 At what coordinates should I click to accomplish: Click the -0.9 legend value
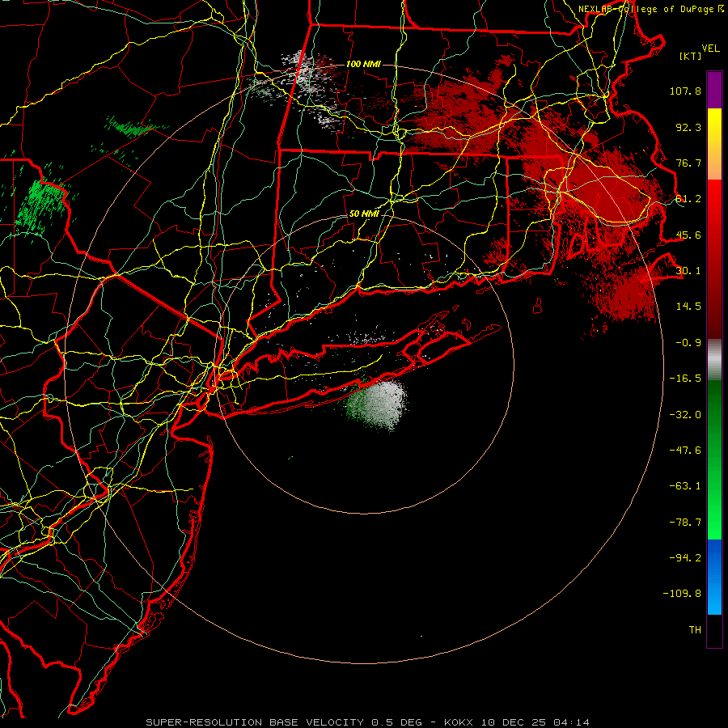[x=688, y=343]
